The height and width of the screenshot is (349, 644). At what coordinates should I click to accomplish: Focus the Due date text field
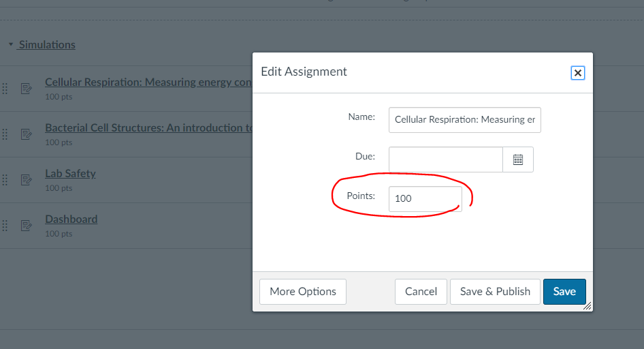(x=446, y=160)
